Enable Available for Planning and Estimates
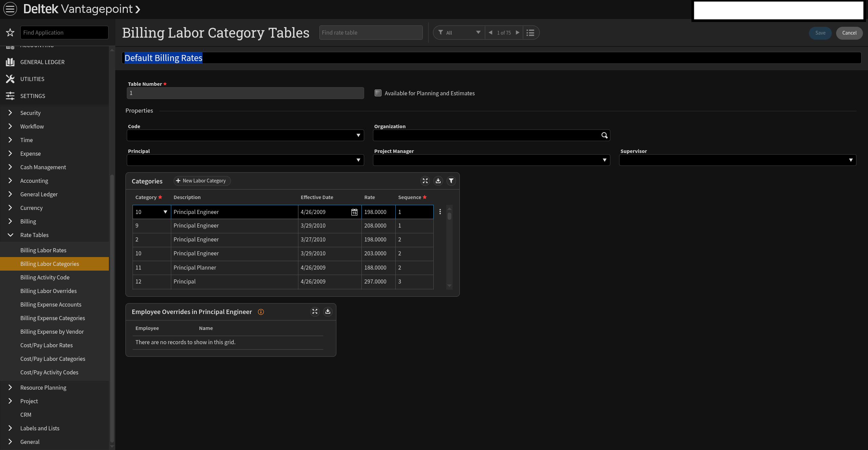868x450 pixels. [378, 93]
